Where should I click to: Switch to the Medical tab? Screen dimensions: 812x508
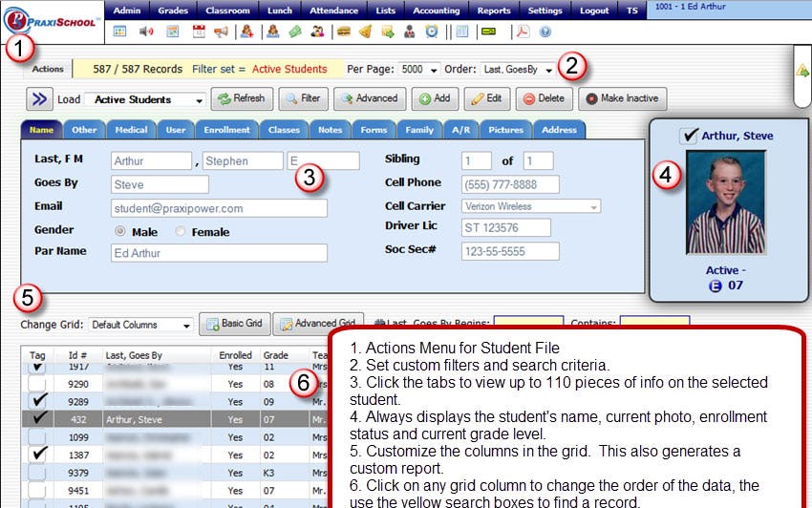[131, 130]
